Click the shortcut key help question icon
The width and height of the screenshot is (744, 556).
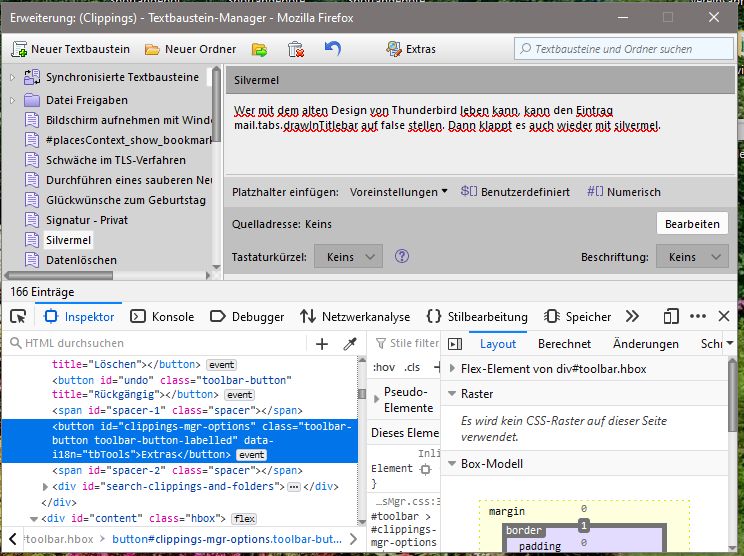pyautogui.click(x=402, y=257)
